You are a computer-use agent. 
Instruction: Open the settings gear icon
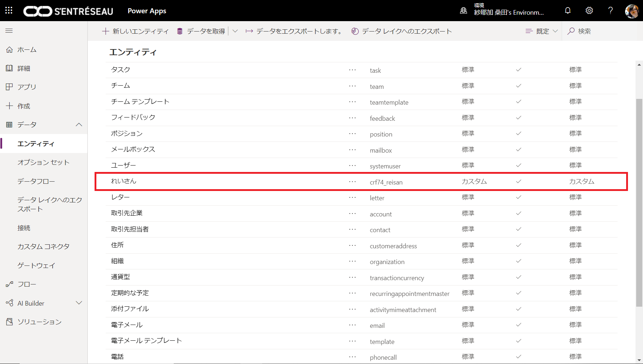point(589,10)
